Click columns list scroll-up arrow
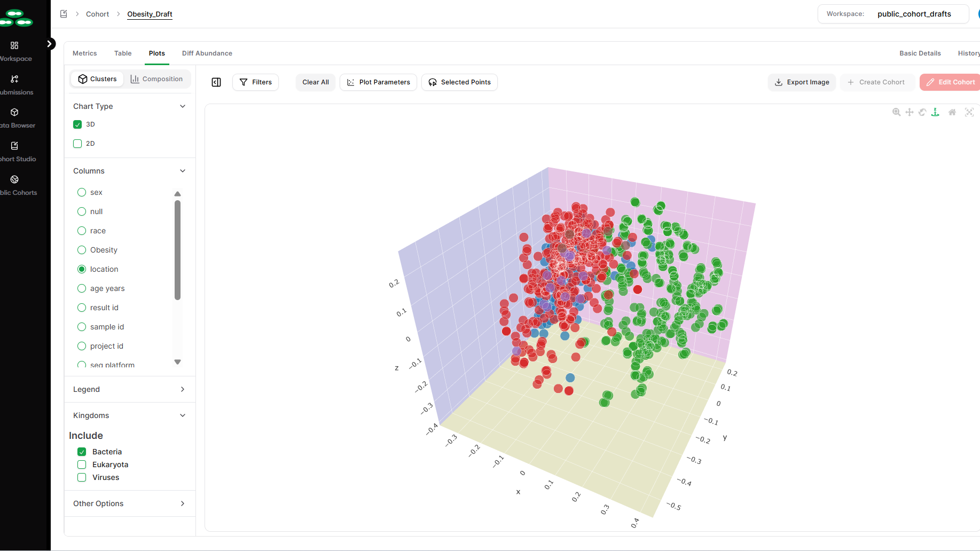The image size is (980, 551). pyautogui.click(x=178, y=194)
